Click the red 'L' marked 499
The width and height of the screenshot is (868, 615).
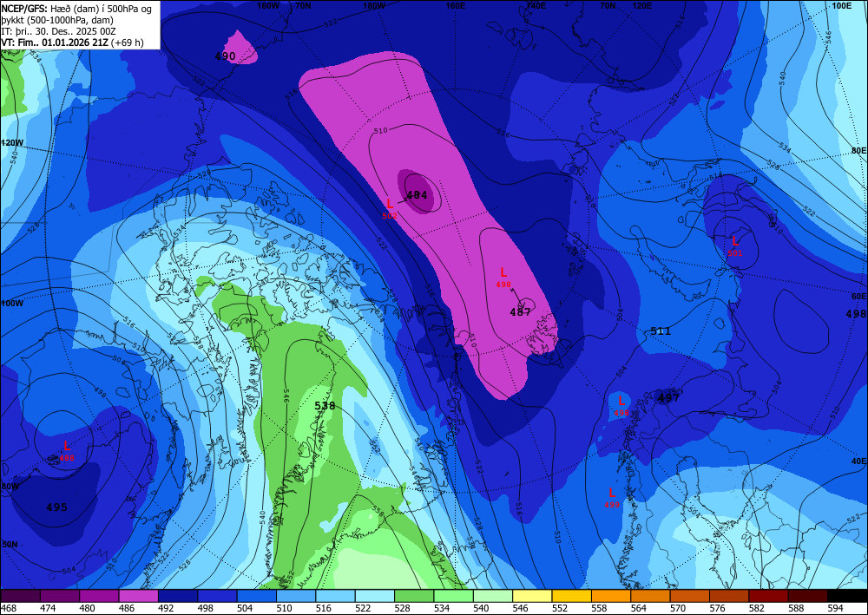tap(612, 493)
